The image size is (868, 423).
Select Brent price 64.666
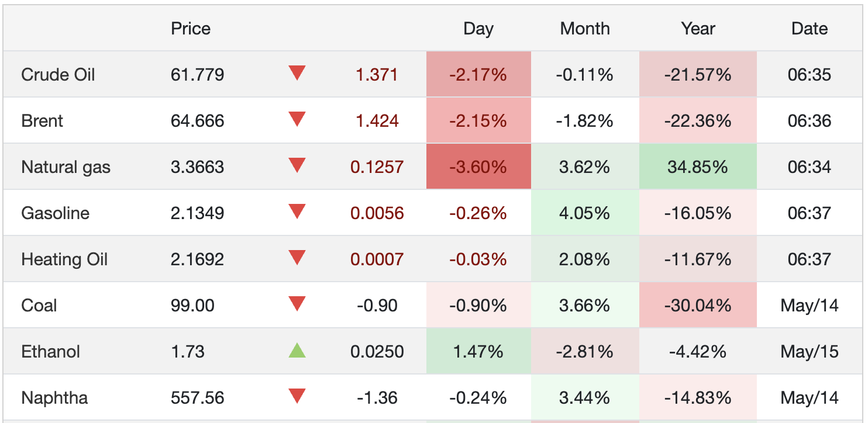197,121
